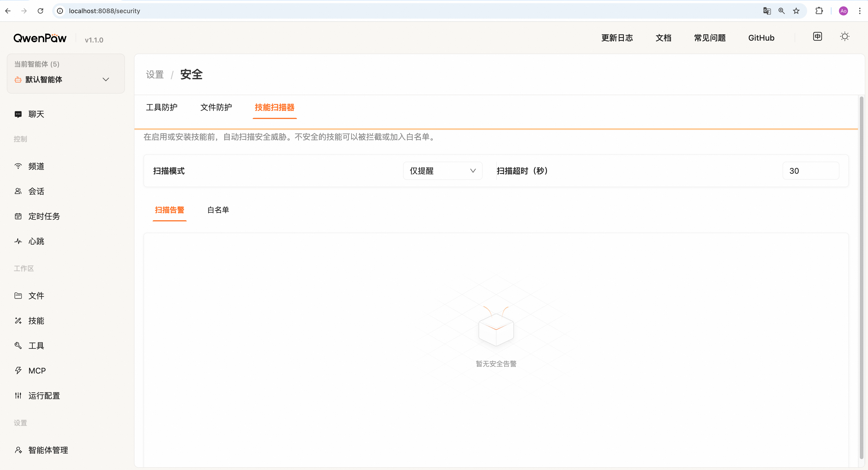Click the 当前智能体 (5) label

point(37,64)
